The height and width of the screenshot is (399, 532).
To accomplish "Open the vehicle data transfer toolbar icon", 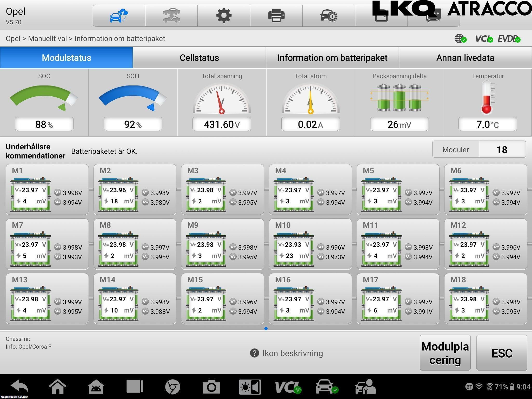I will click(171, 16).
